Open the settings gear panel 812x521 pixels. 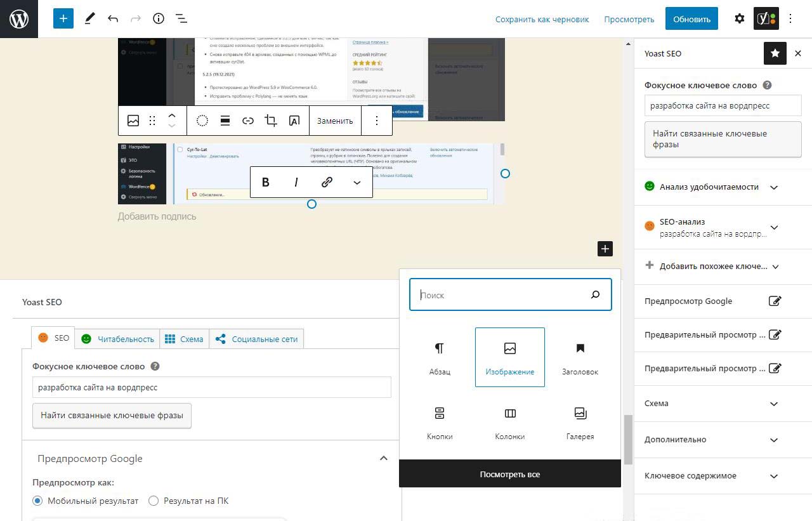pyautogui.click(x=739, y=18)
